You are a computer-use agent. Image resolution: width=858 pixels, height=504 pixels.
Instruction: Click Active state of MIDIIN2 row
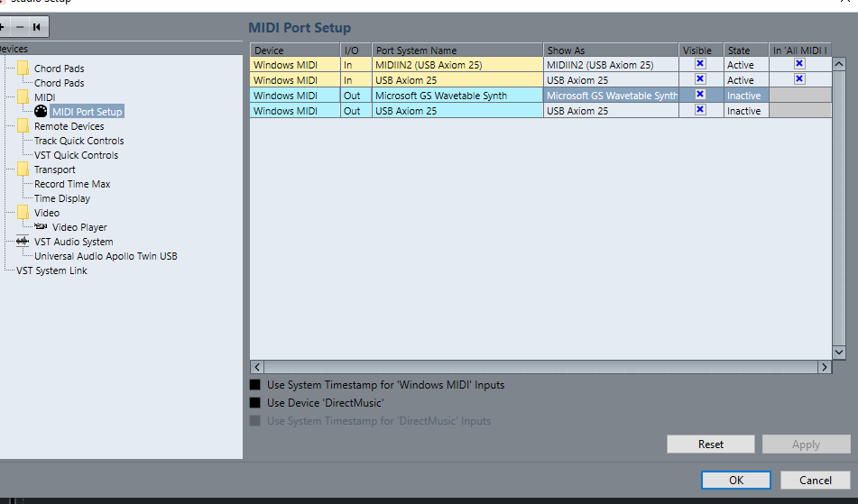[x=746, y=65]
